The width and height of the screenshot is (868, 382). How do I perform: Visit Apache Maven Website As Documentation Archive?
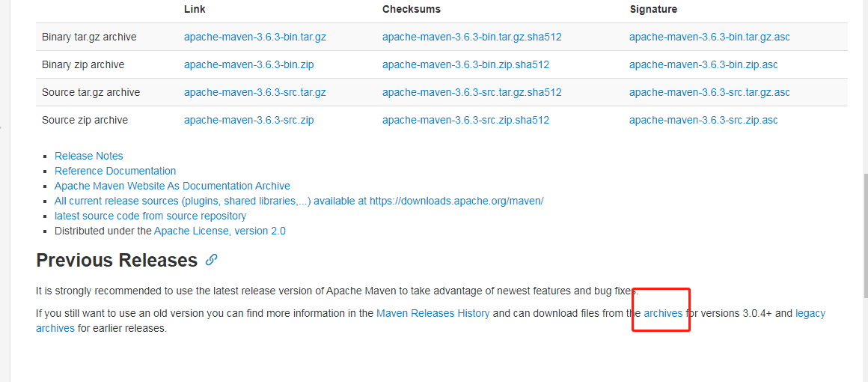coord(172,186)
